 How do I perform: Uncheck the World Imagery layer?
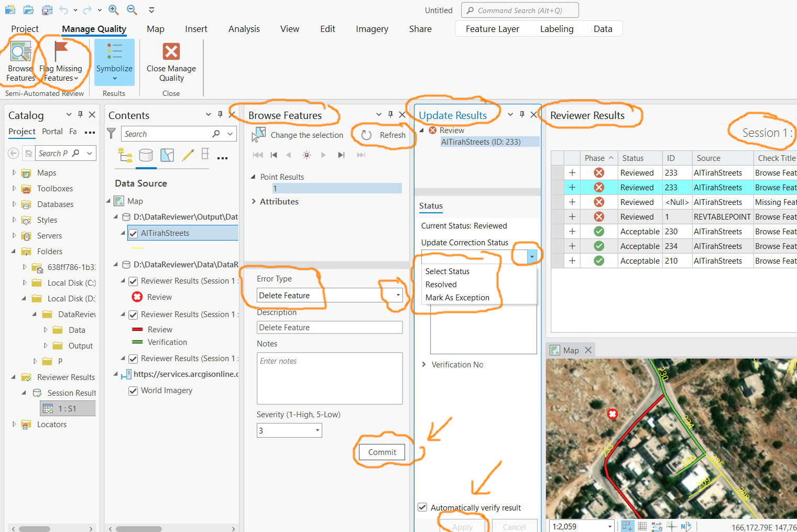[133, 390]
